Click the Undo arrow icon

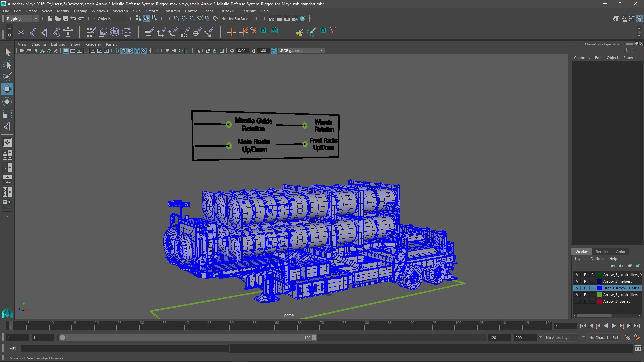73,19
